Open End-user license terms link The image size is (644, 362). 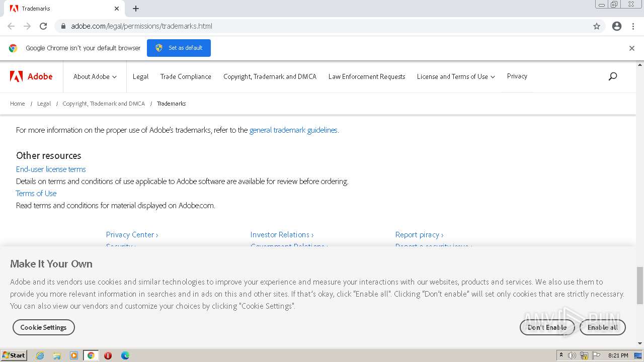click(51, 169)
